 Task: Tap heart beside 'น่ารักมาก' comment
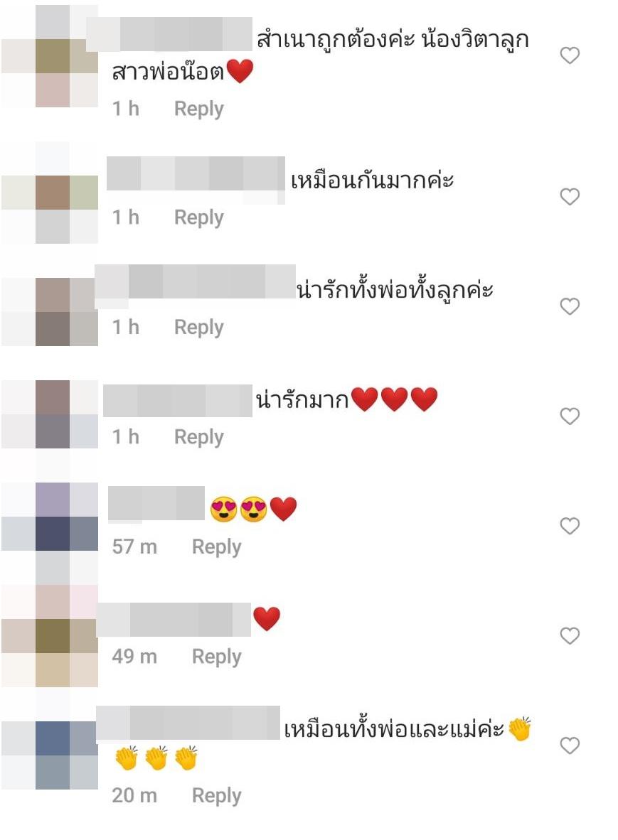(x=570, y=416)
